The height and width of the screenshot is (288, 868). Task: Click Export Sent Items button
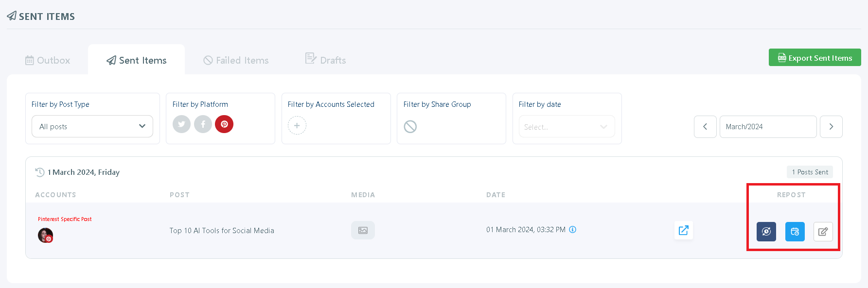point(815,58)
